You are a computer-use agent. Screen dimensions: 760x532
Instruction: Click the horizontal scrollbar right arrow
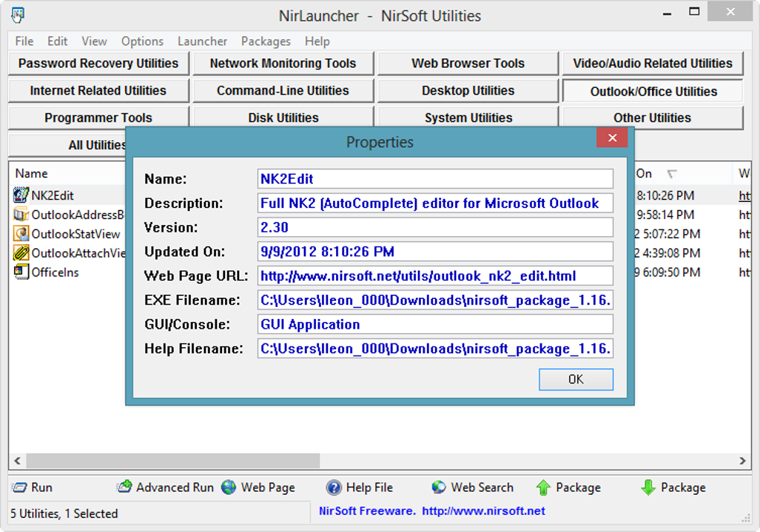[742, 460]
